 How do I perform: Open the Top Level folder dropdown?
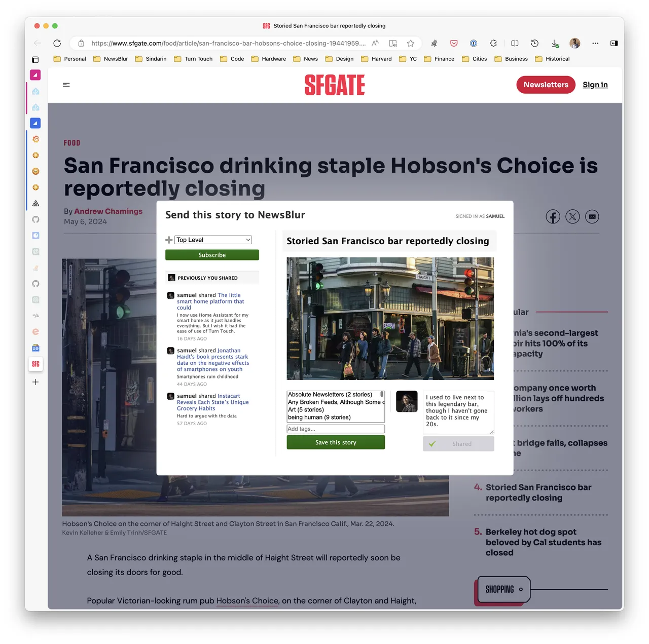[213, 240]
